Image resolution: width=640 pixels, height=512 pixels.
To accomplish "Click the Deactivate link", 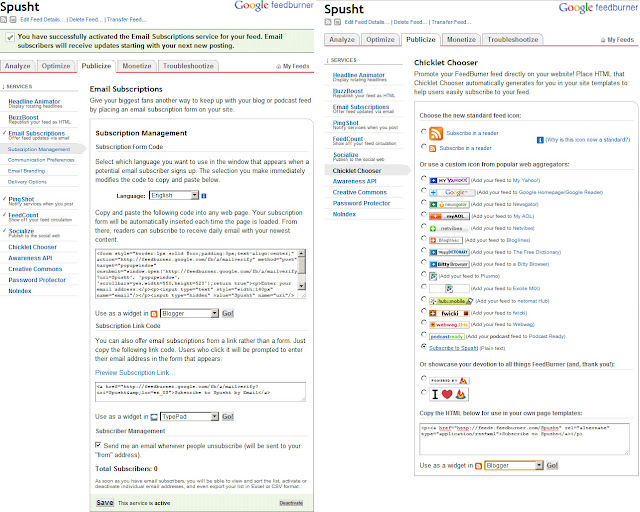I will tap(291, 503).
